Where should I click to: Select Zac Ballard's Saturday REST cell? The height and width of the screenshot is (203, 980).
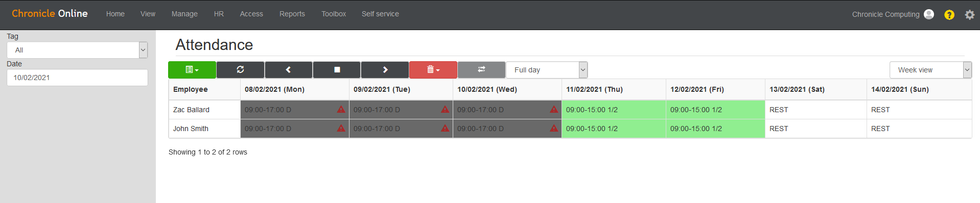(x=816, y=110)
